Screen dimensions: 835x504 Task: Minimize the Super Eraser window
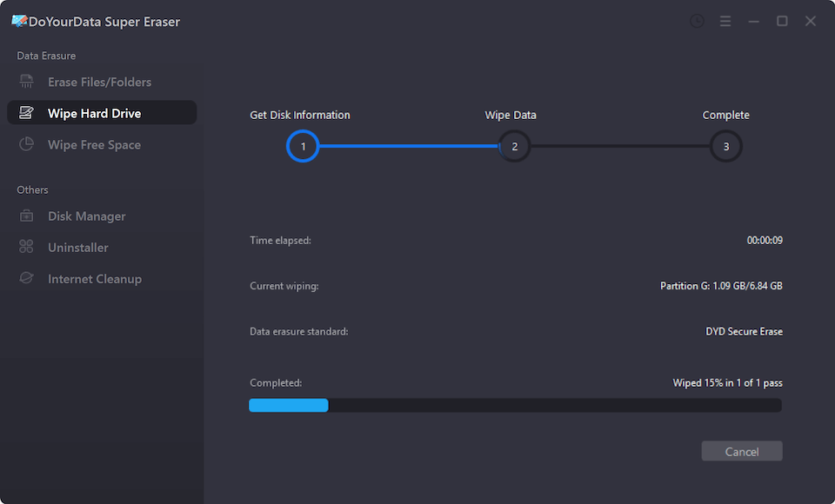point(753,21)
